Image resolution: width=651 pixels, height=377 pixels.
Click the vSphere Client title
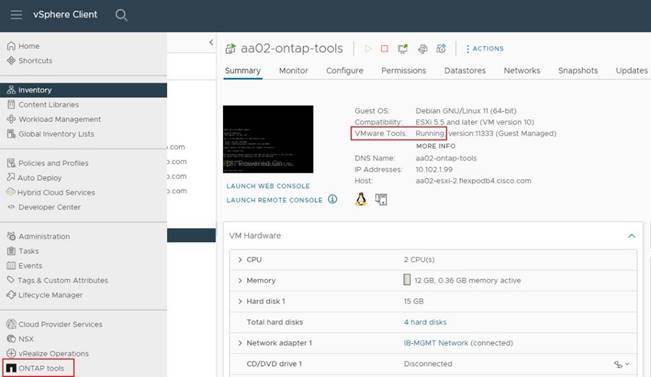[x=65, y=15]
